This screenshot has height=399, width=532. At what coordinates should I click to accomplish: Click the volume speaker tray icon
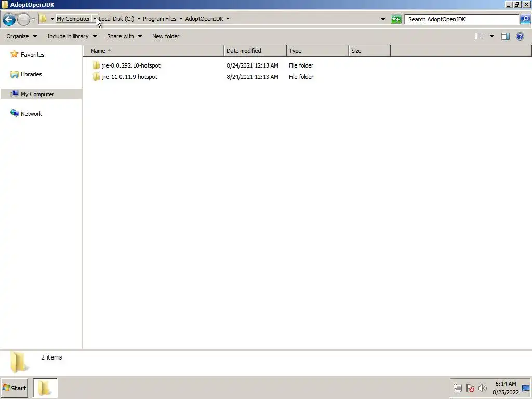coord(482,388)
